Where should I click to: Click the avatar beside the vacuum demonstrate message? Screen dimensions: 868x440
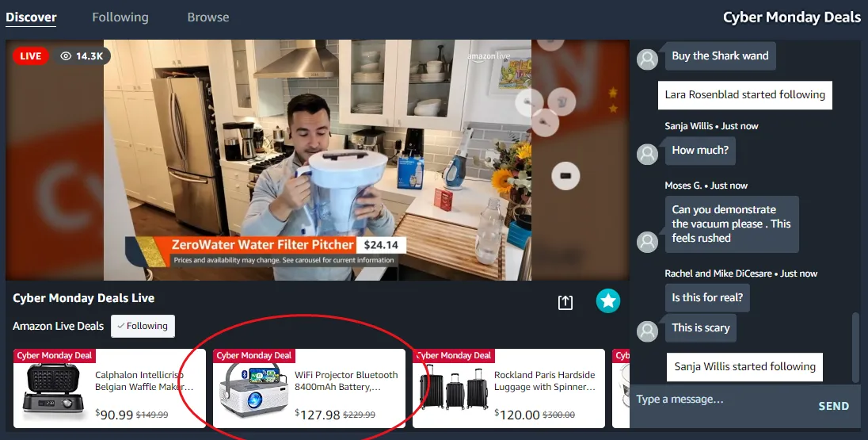coord(647,242)
